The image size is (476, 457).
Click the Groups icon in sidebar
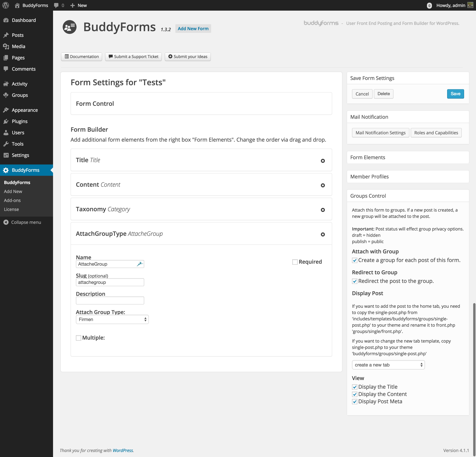pos(6,95)
